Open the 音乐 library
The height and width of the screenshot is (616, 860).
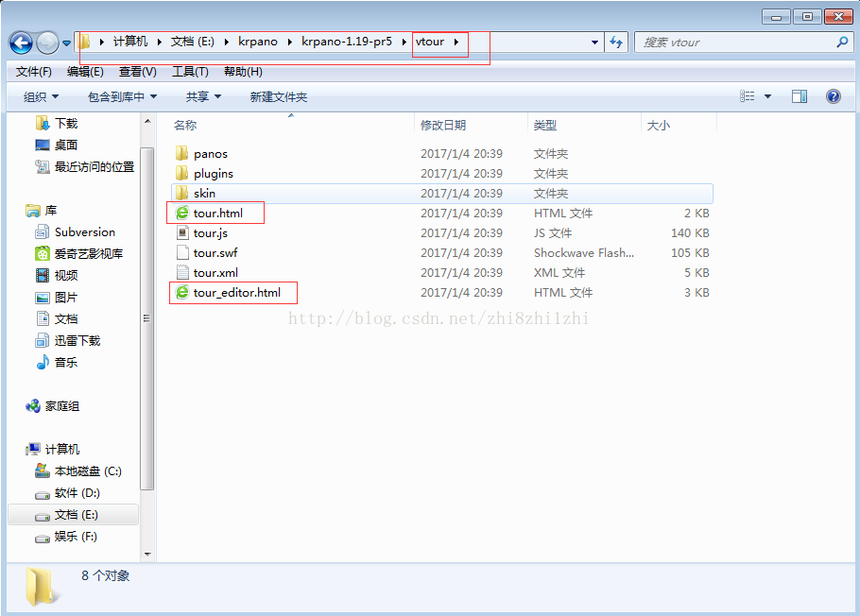66,362
